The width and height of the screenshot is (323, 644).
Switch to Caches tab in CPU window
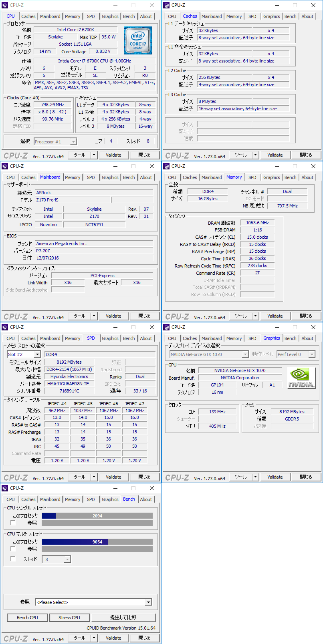[x=28, y=16]
